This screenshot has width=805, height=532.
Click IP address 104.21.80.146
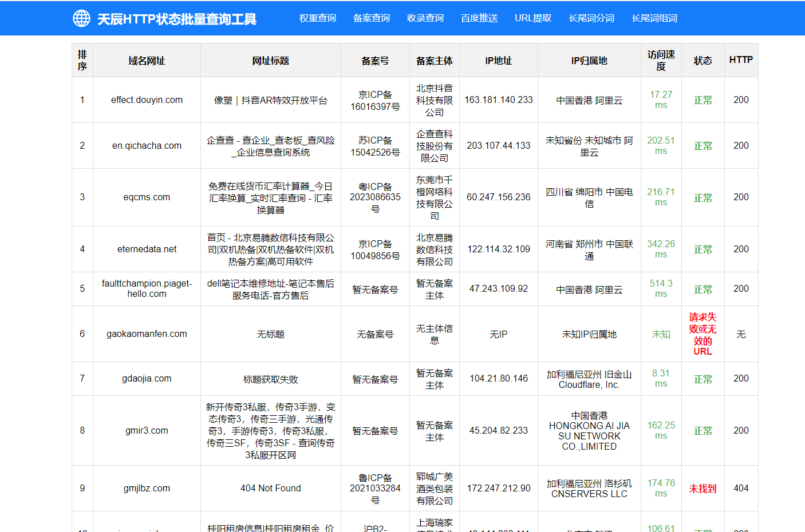coord(499,379)
